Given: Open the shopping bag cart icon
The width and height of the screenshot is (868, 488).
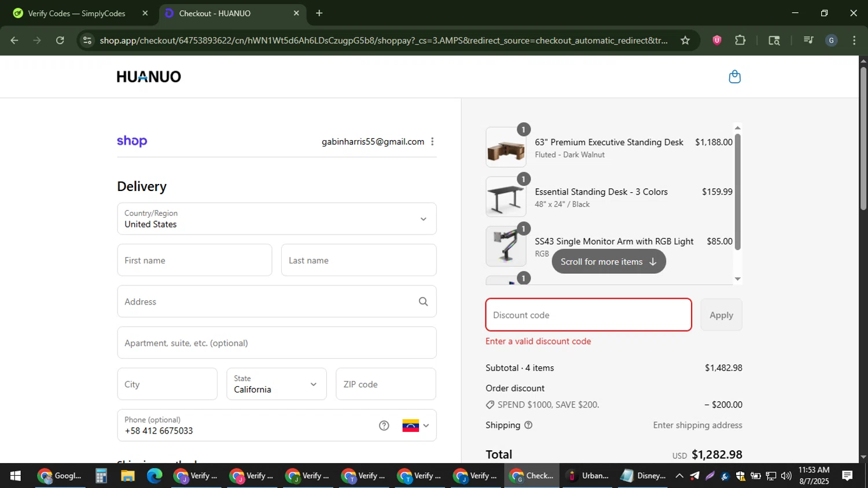Looking at the screenshot, I should coord(734,76).
